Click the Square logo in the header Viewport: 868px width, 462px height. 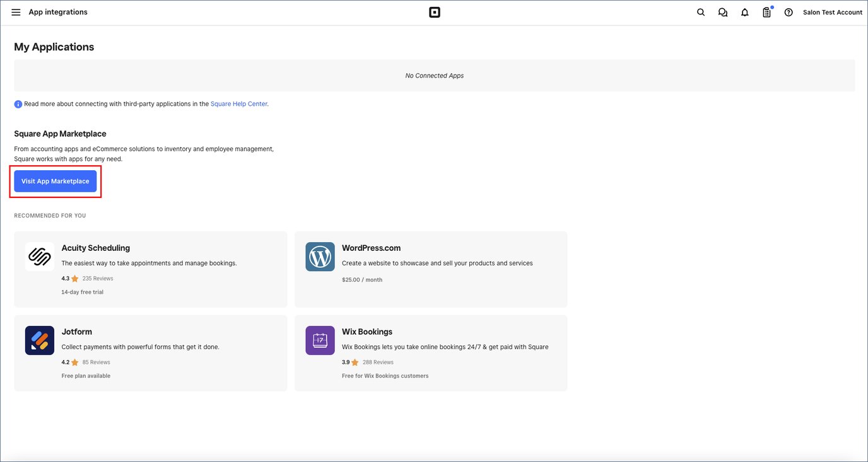[434, 11]
